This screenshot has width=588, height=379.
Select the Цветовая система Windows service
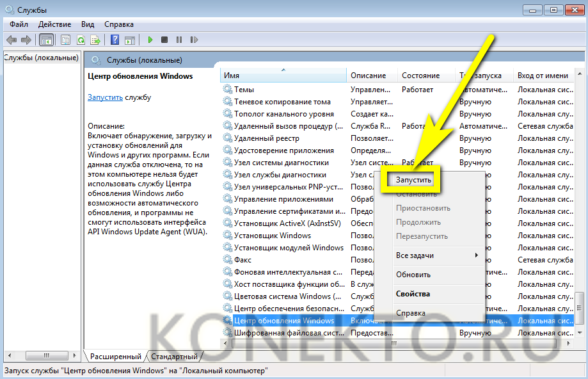pyautogui.click(x=288, y=296)
